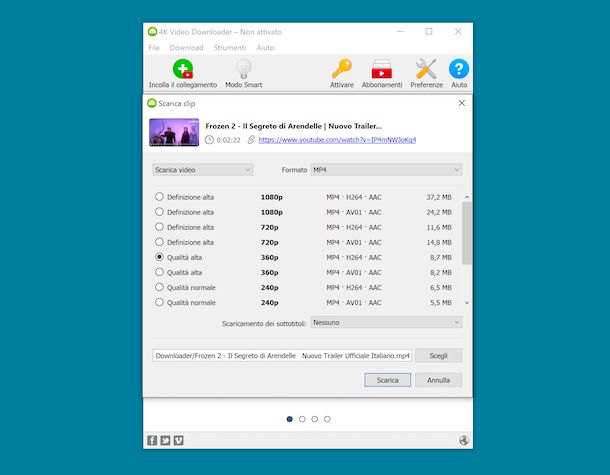The height and width of the screenshot is (475, 610).
Task: Close the Scarica clip dialog
Action: click(x=462, y=103)
